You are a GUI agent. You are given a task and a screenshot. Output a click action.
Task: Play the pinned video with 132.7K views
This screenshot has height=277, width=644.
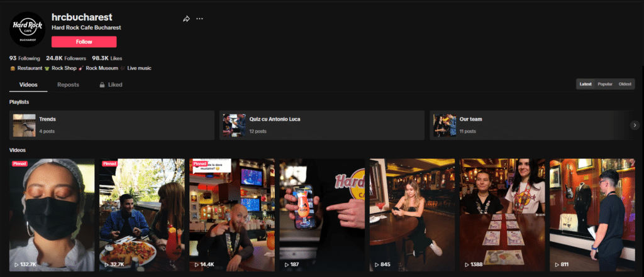point(52,215)
